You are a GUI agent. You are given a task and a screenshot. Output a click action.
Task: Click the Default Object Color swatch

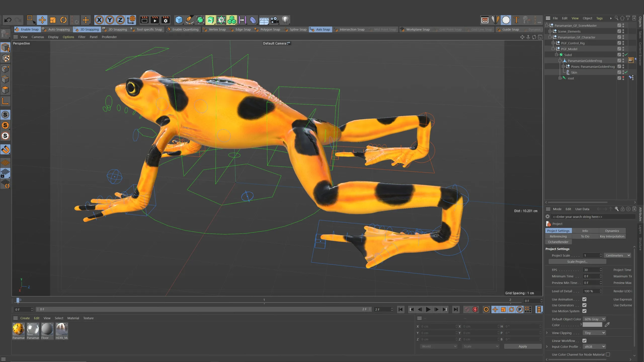coord(592,325)
